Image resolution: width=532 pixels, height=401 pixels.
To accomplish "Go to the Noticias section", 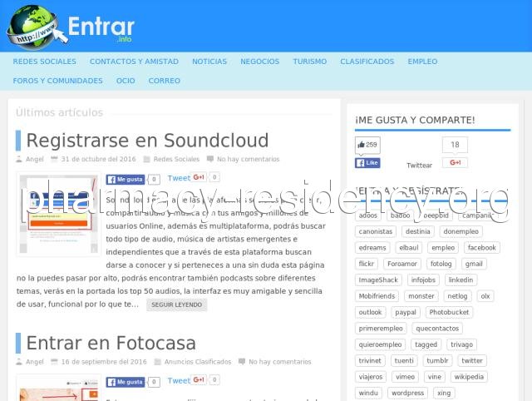I will coord(209,62).
